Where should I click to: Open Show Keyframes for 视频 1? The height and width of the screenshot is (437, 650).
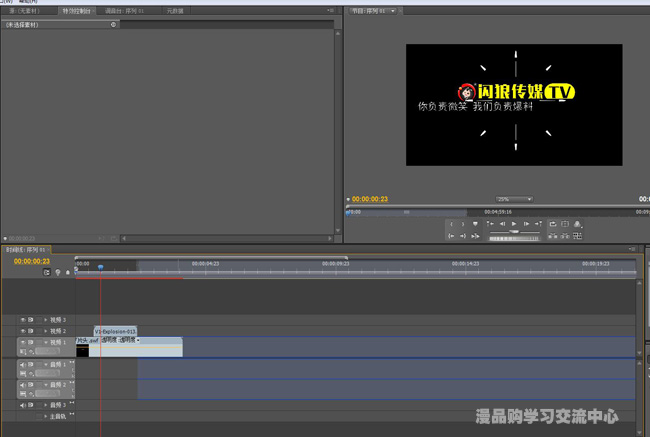click(31, 352)
